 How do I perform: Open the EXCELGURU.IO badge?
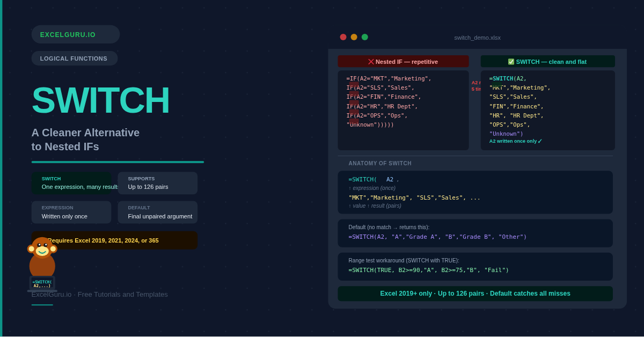click(75, 34)
